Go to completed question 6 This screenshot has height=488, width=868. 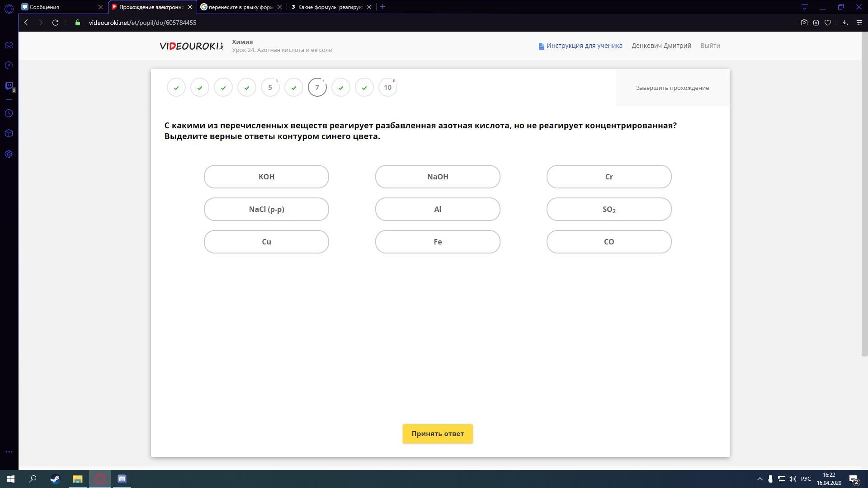[294, 88]
